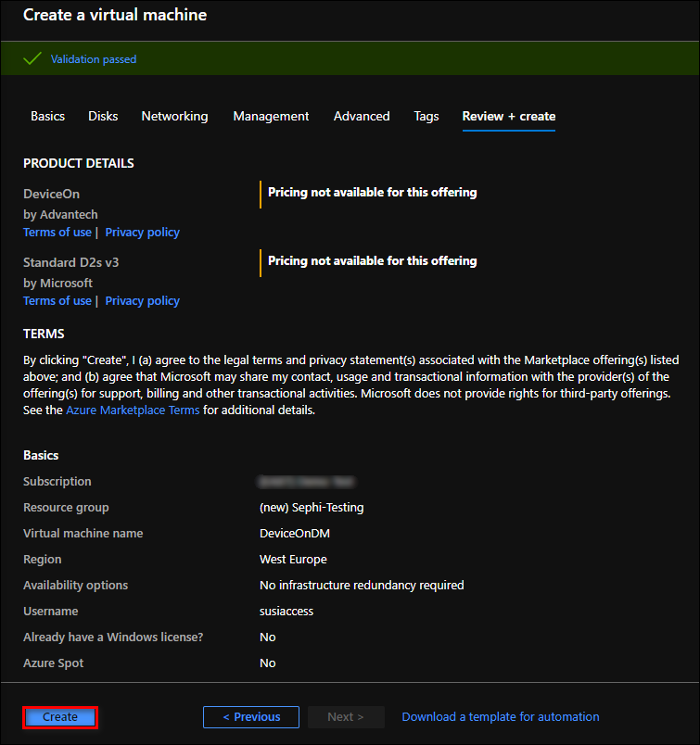
Task: Click the Validation passed message text
Action: point(94,59)
